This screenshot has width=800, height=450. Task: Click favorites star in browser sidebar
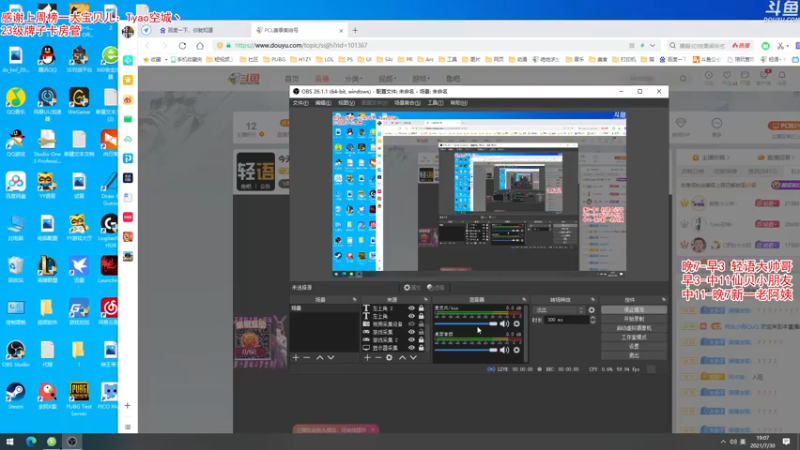click(x=128, y=80)
